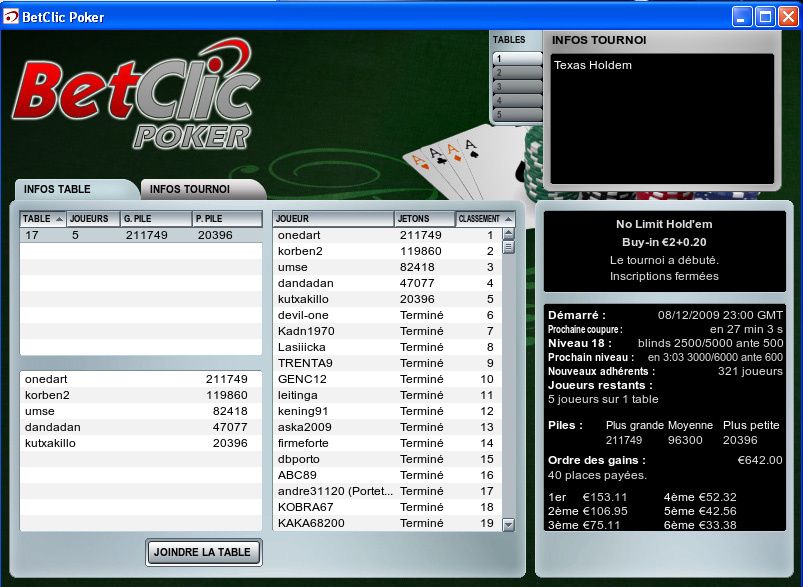Image resolution: width=803 pixels, height=587 pixels.
Task: Sort by the JETONS column header
Action: click(x=425, y=219)
